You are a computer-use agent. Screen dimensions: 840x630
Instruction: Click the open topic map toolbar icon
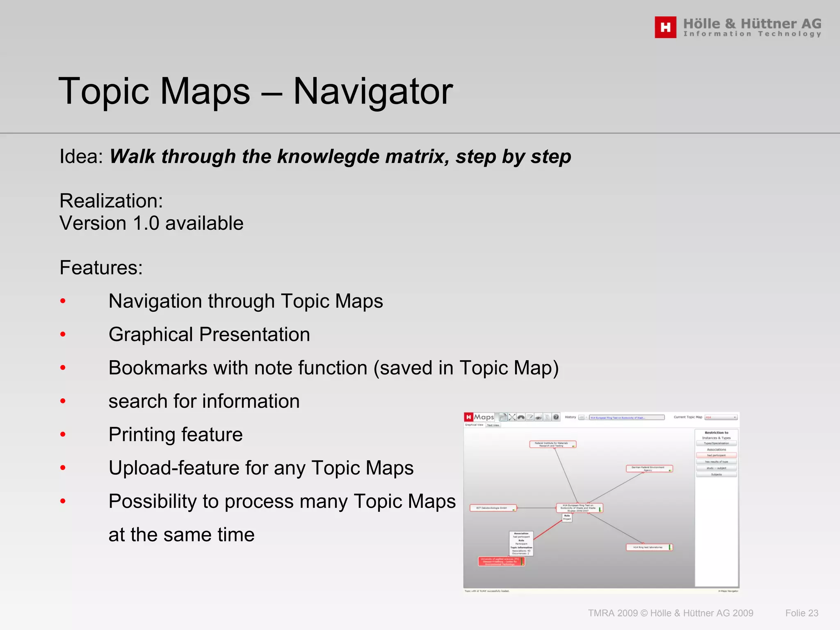pos(503,417)
